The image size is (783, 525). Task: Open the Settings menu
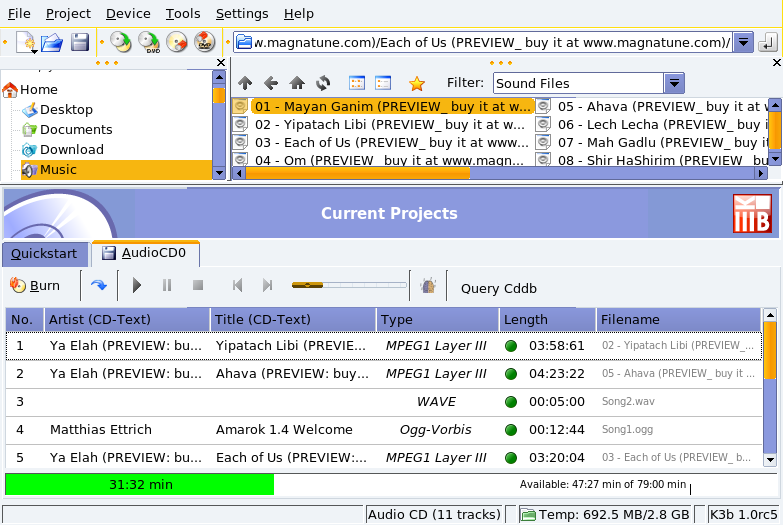242,13
